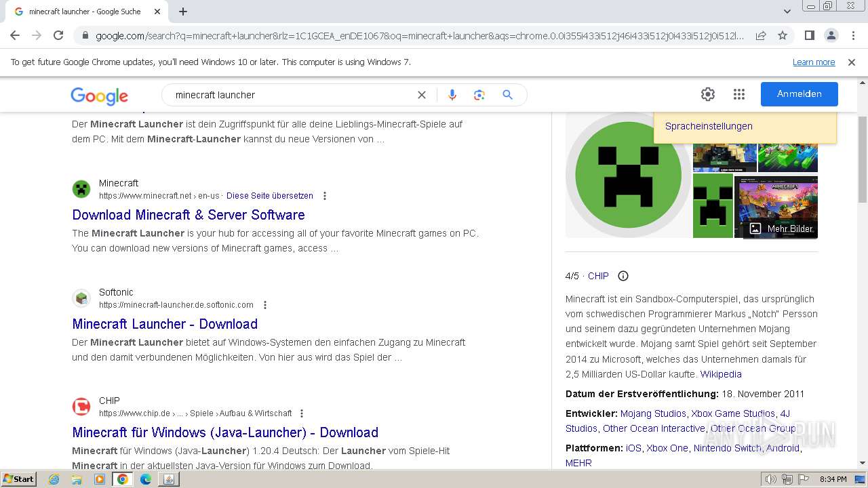Click the taskbar clock showing 8:34 PM
The width and height of the screenshot is (868, 488).
tap(833, 479)
